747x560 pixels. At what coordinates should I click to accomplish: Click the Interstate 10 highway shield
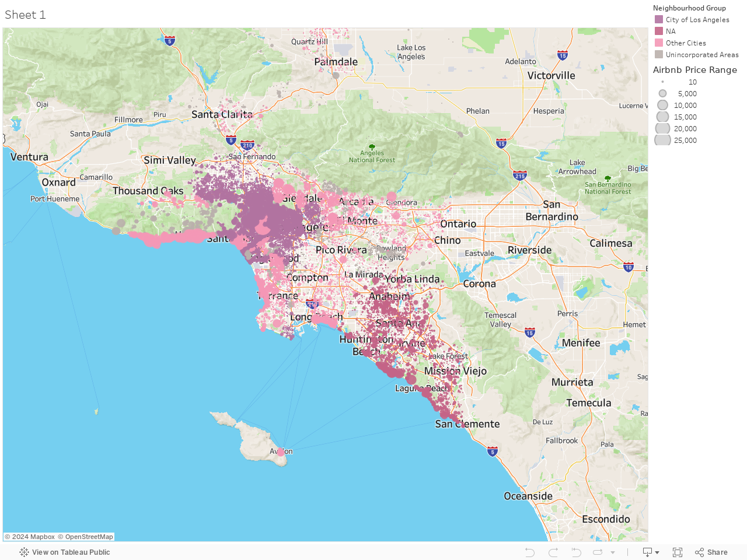[629, 267]
